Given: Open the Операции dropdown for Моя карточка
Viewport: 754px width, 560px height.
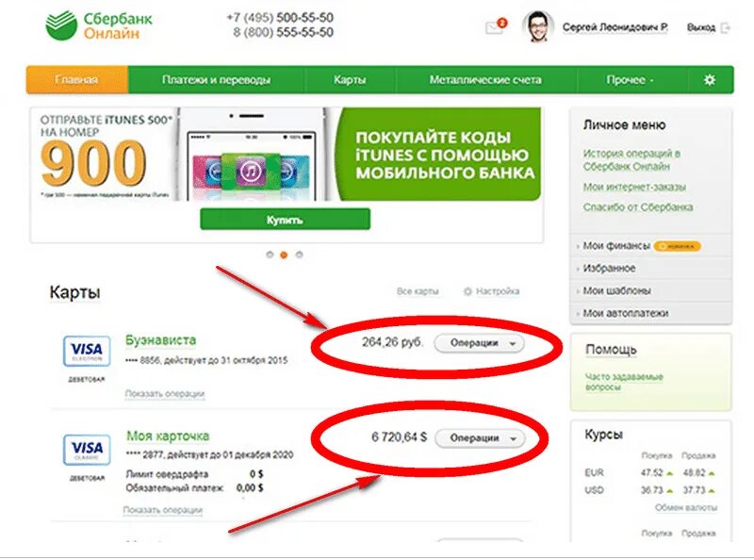Looking at the screenshot, I should (480, 438).
